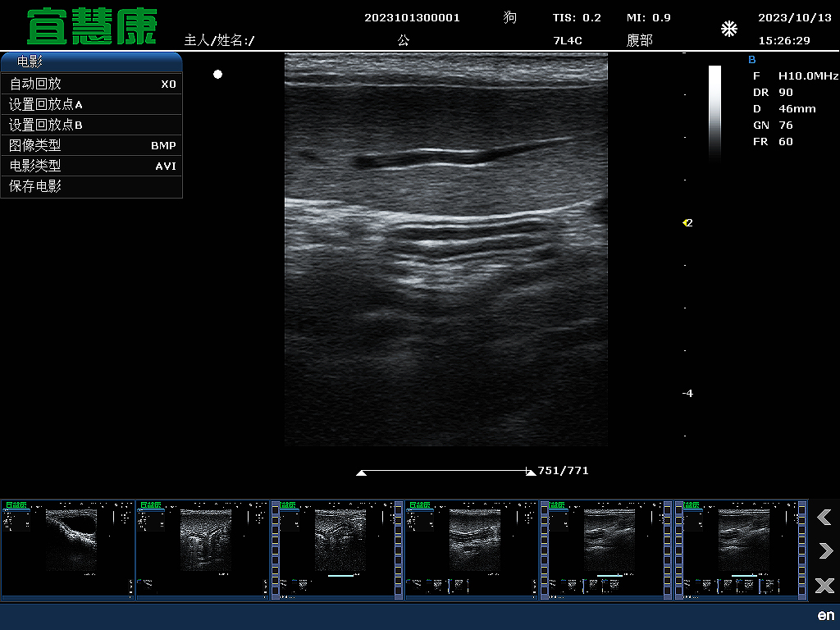Toggle auto playback 自动回放 speed X0

(91, 84)
